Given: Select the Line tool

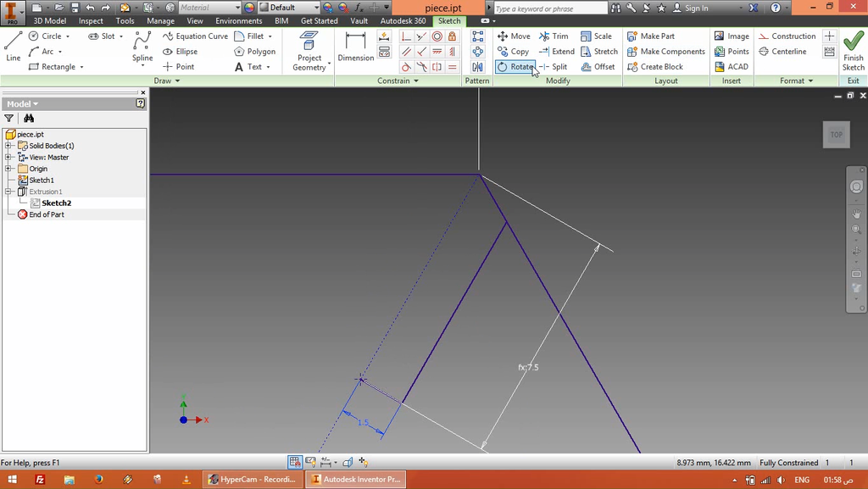Looking at the screenshot, I should point(13,47).
